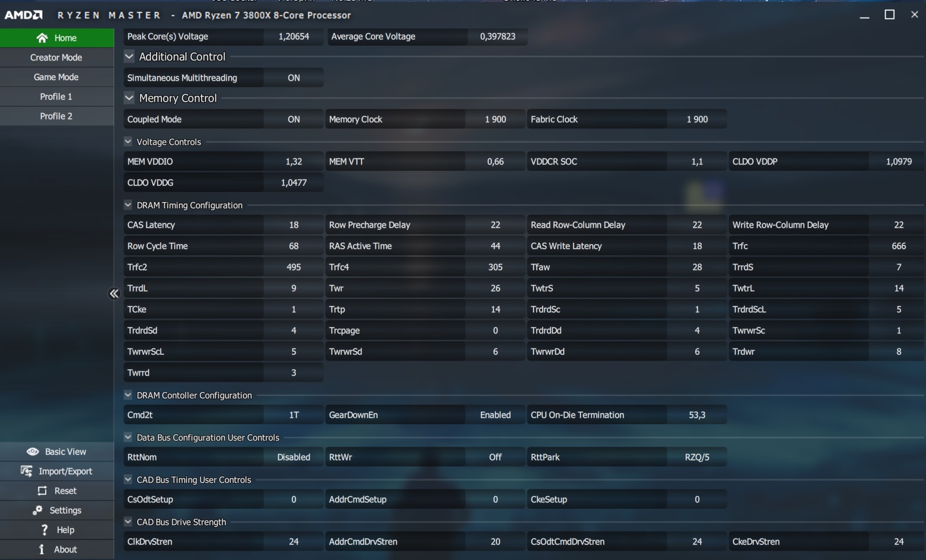Collapse the Voltage Controls subsection

(128, 141)
